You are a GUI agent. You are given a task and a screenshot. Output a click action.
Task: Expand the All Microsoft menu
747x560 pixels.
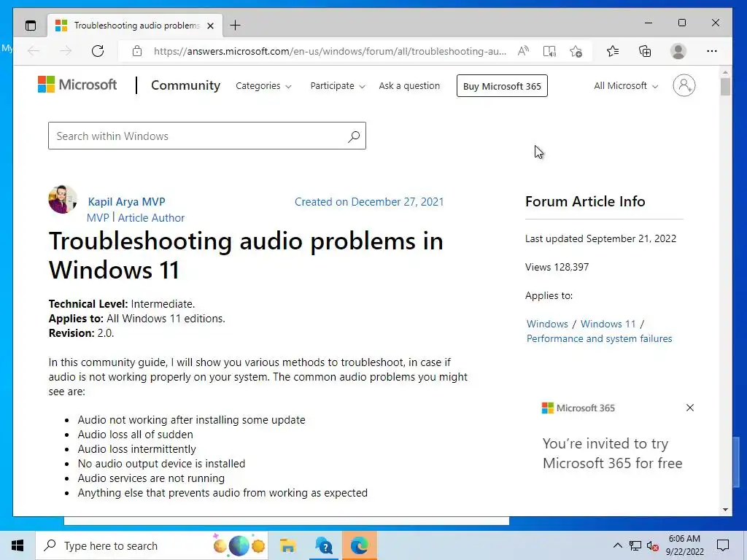coord(626,86)
